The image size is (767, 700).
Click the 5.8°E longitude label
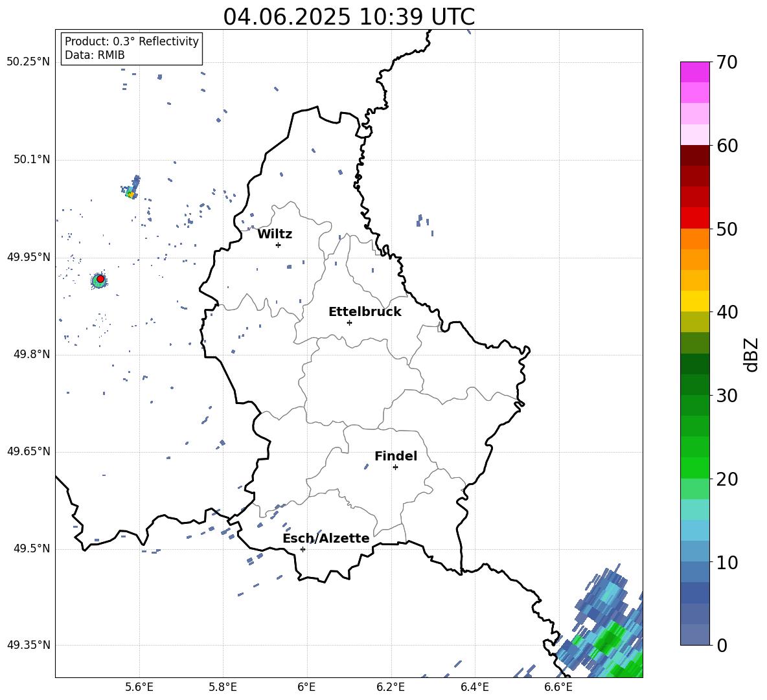pos(223,687)
